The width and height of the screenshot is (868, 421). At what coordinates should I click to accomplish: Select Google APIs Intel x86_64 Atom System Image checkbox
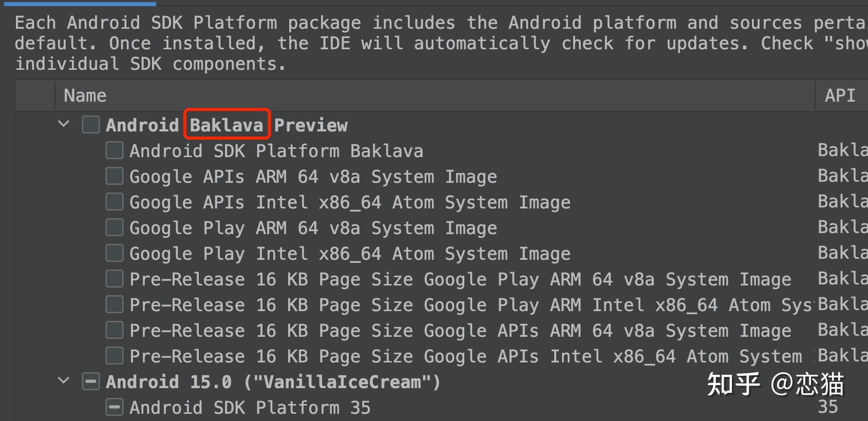pyautogui.click(x=114, y=202)
